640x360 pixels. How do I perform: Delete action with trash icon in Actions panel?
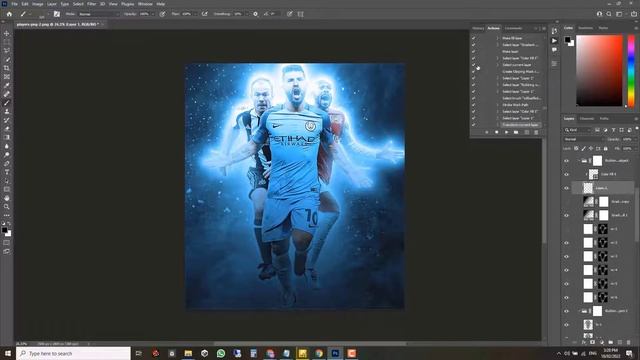coord(536,132)
